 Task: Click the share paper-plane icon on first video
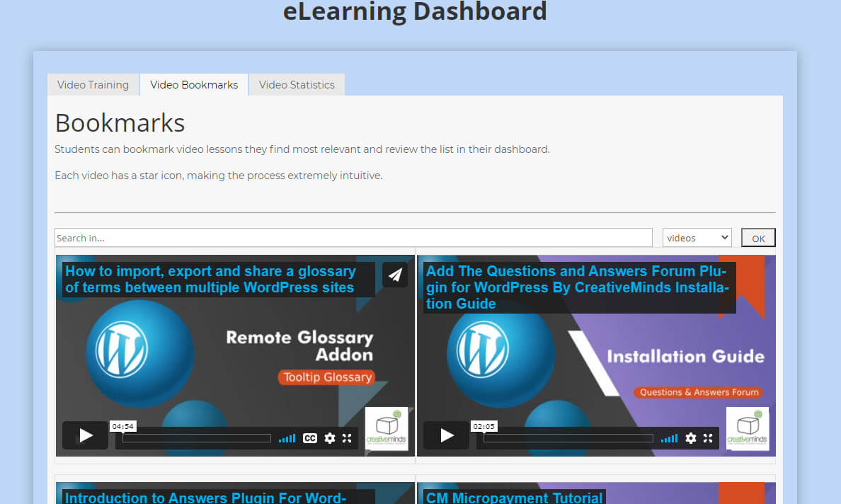point(395,275)
